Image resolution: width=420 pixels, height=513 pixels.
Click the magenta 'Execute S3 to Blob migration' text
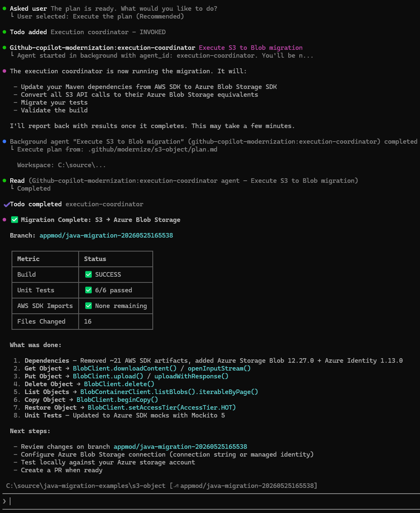(251, 48)
